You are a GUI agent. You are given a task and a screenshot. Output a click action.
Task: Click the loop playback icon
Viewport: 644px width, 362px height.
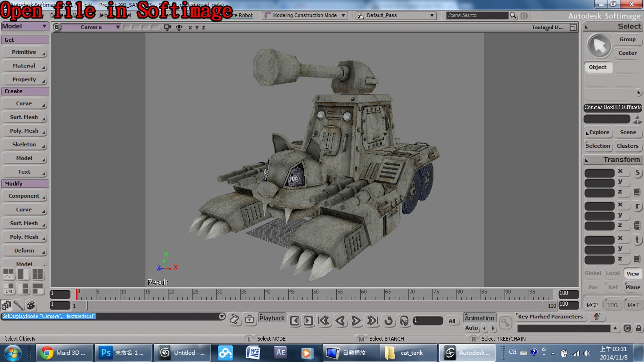(388, 321)
